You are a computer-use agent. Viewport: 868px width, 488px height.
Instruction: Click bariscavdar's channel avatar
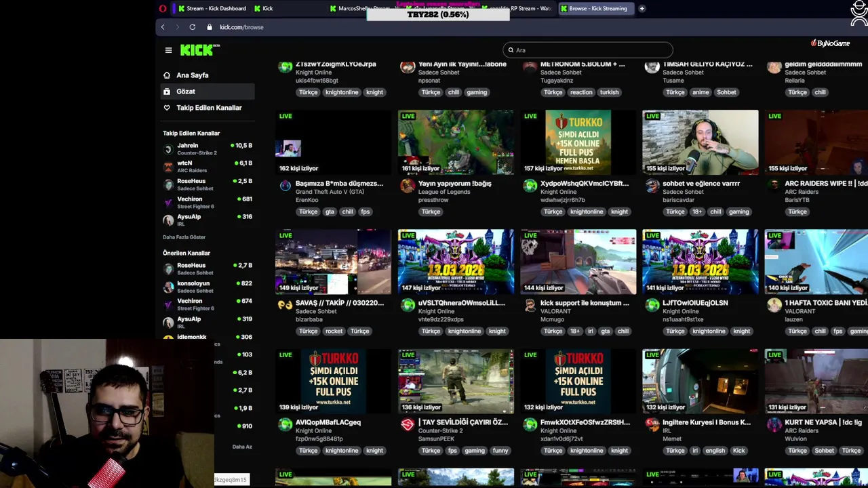point(652,186)
